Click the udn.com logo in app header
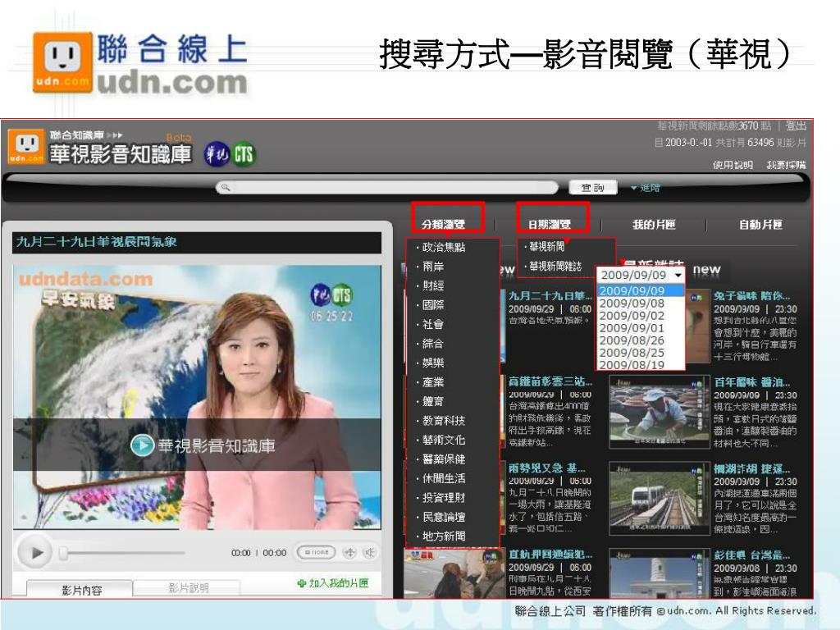 click(25, 146)
